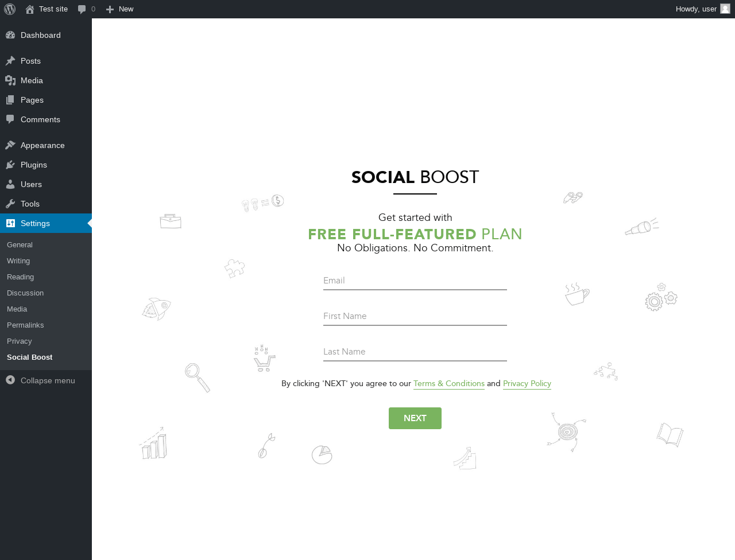Click the Media icon beside the main Media menu

[x=10, y=80]
